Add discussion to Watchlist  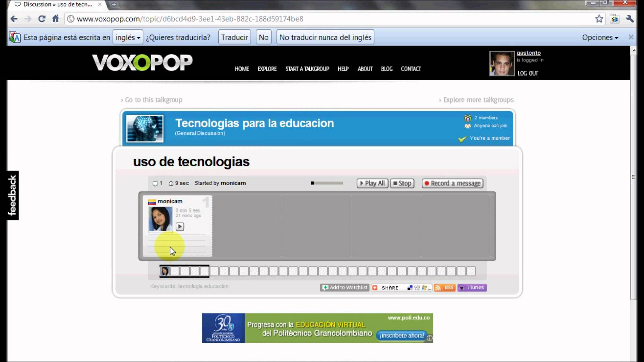point(344,288)
